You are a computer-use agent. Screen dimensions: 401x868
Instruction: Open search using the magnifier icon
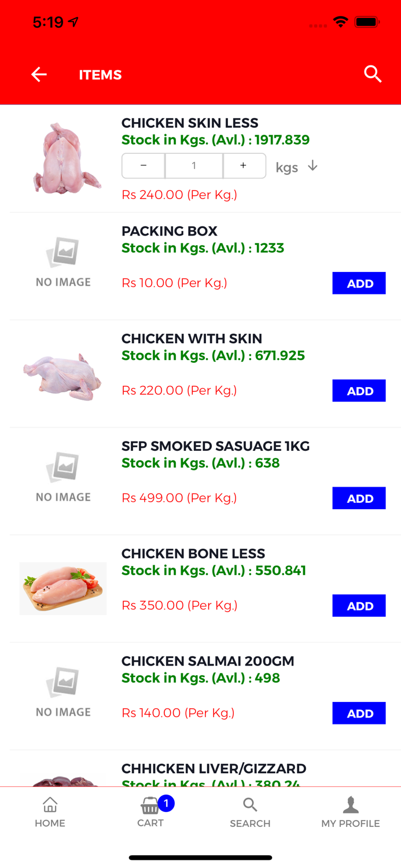(x=373, y=74)
